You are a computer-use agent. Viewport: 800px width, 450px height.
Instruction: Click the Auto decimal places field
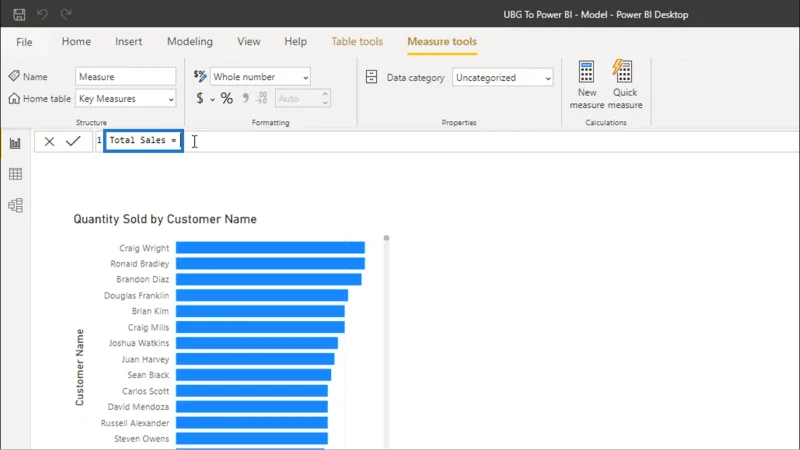[297, 98]
